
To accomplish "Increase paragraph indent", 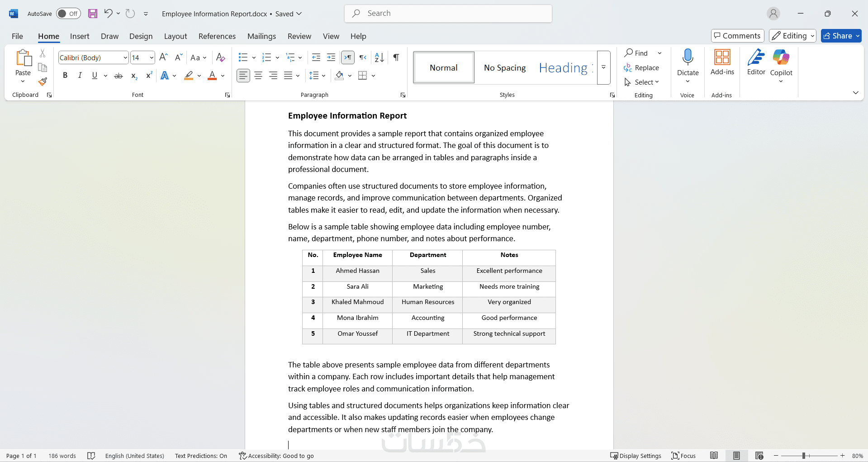I will coord(331,57).
